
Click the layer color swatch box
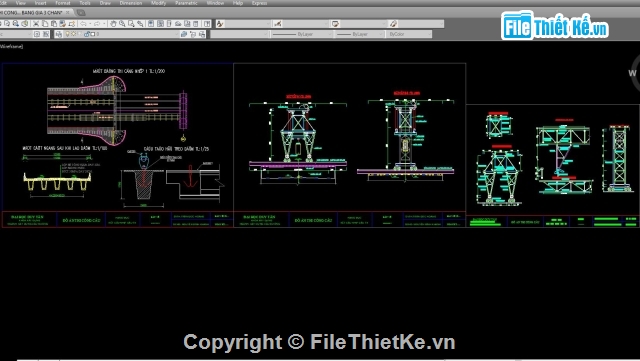pyautogui.click(x=93, y=34)
